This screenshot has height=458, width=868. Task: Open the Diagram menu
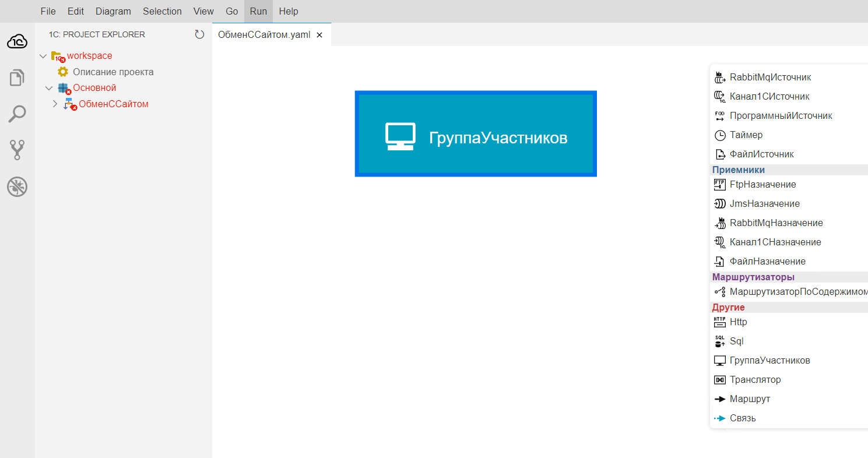113,11
